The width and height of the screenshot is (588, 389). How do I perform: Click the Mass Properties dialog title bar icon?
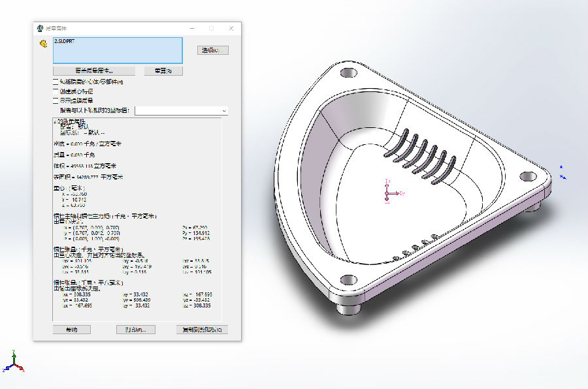tap(39, 29)
